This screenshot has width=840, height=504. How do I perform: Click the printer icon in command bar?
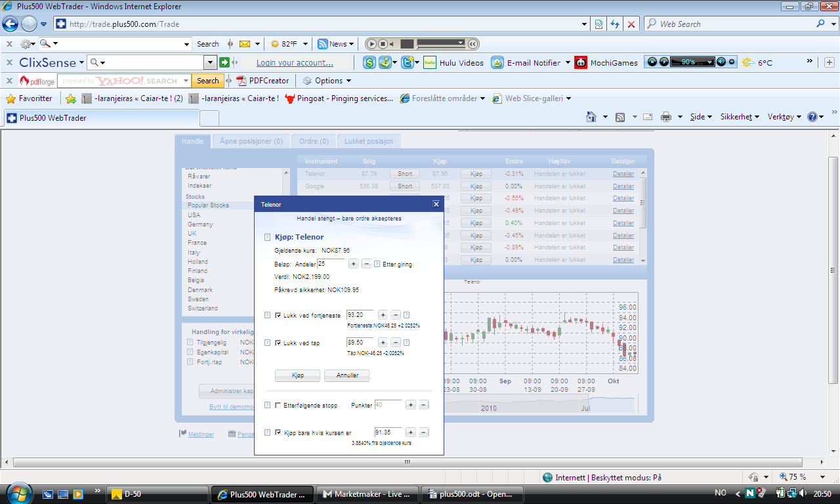click(666, 117)
